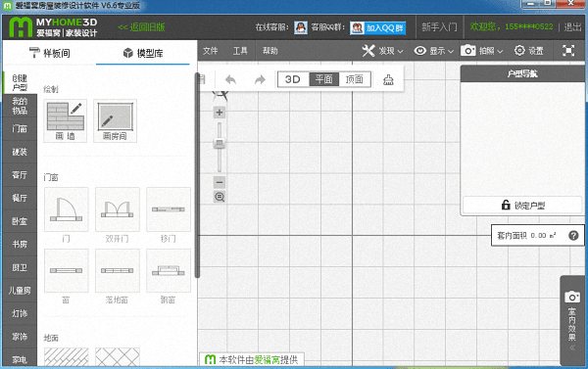
Task: Select 门窗 sidebar category
Action: [20, 129]
